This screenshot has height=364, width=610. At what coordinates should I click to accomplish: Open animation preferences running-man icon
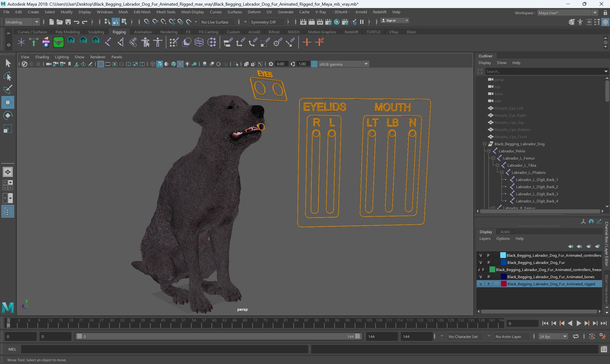point(603,336)
